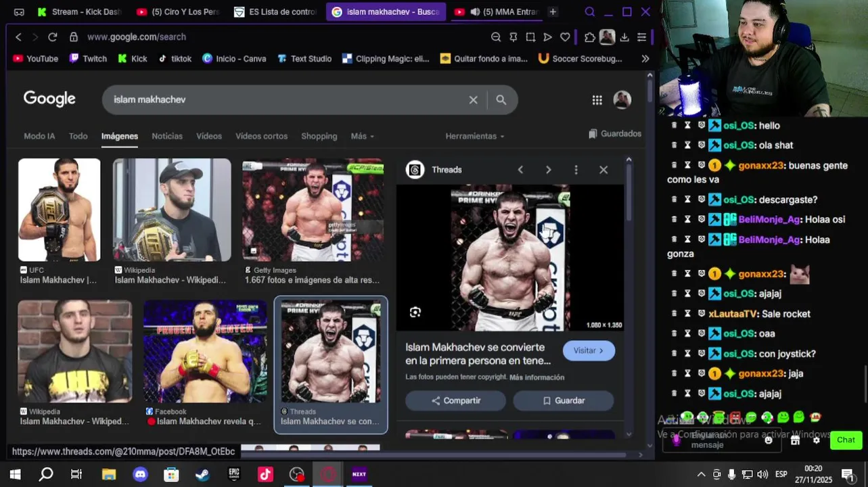Open the Facebook Islam Makhachev thumbnail

pos(205,352)
